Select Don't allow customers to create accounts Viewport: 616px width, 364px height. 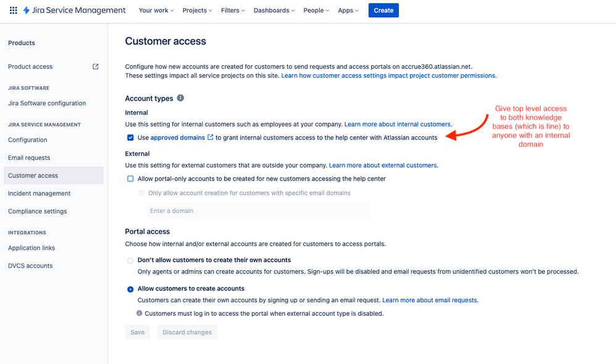click(x=130, y=261)
